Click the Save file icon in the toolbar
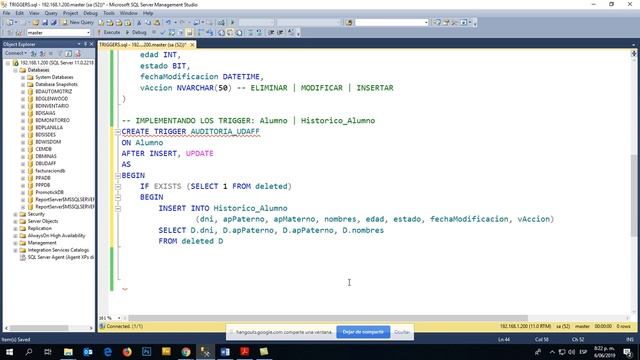640x360 pixels. tap(45, 22)
